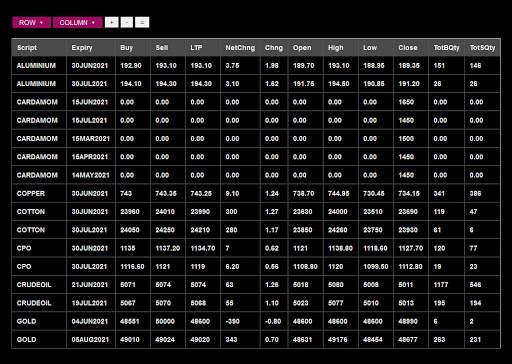The width and height of the screenshot is (512, 364).
Task: Click COPPER LTP value 743.25
Action: click(x=201, y=193)
